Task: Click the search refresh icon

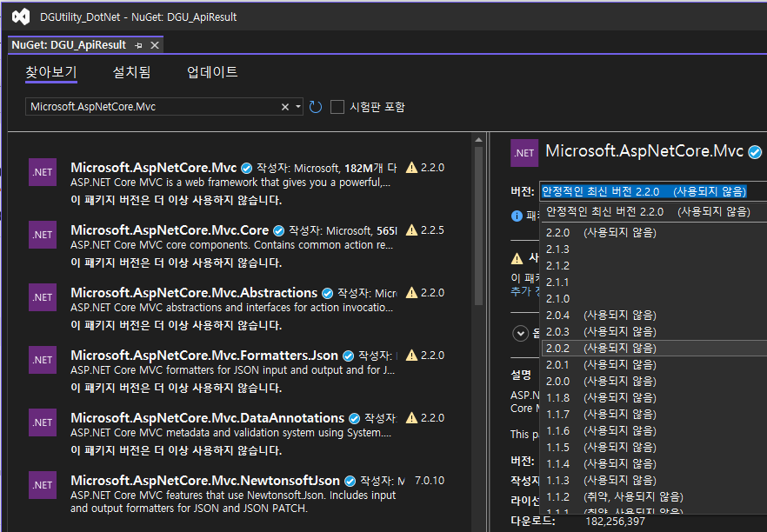Action: point(315,106)
